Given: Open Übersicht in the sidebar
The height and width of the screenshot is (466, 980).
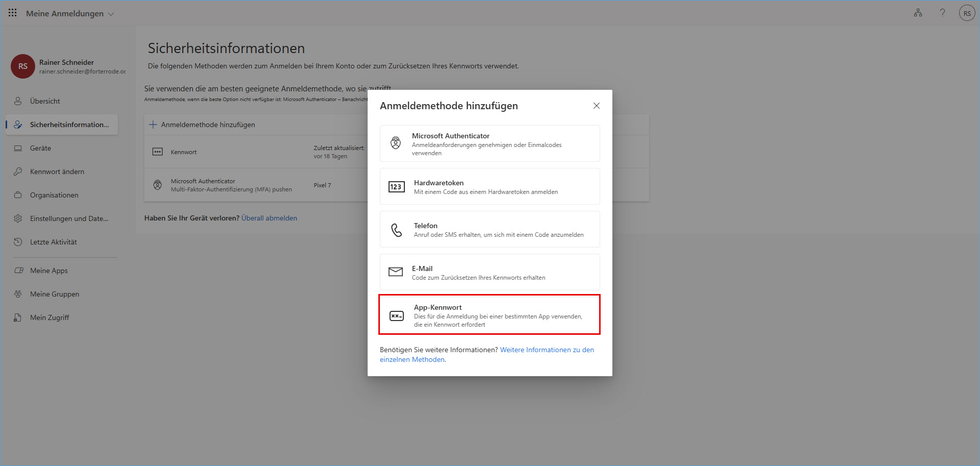Looking at the screenshot, I should coord(62,101).
